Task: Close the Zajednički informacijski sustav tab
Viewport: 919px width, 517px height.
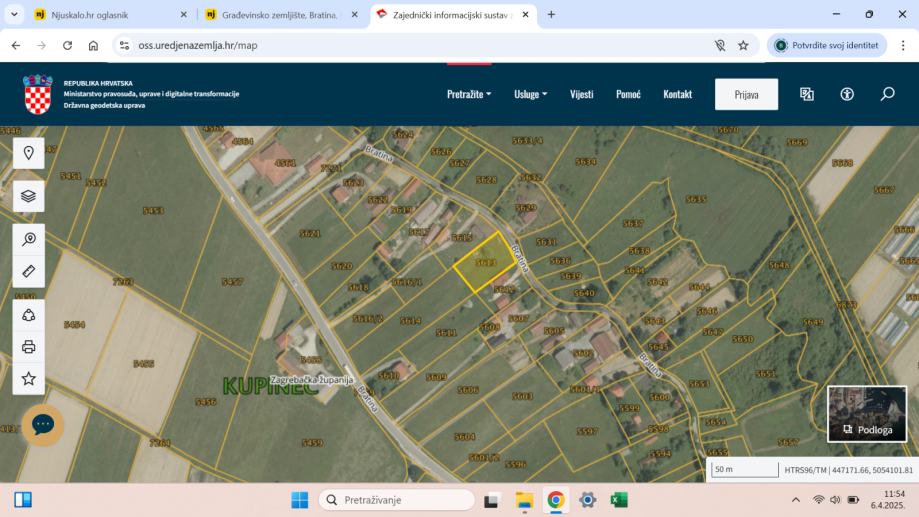Action: [x=525, y=15]
